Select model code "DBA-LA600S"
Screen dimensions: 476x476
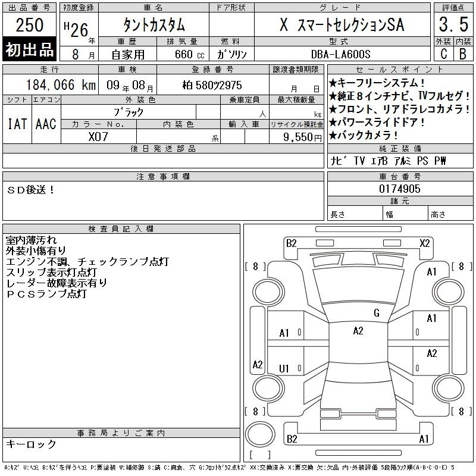(340, 54)
